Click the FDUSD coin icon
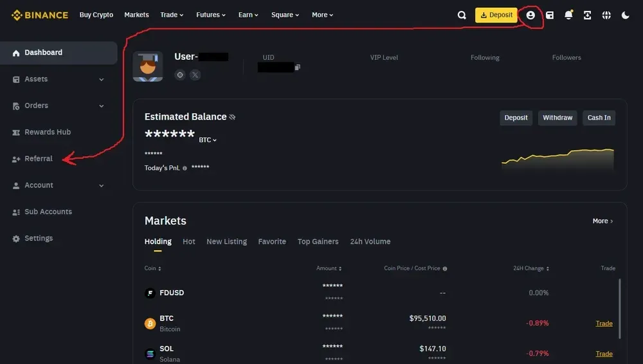The height and width of the screenshot is (364, 643). tap(150, 293)
